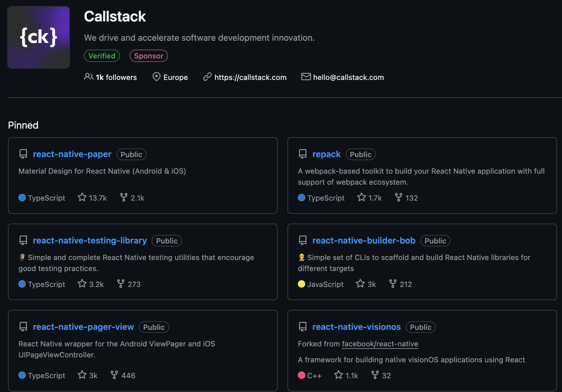Click the JavaScript yellow language dot
The height and width of the screenshot is (392, 562).
coord(302,284)
